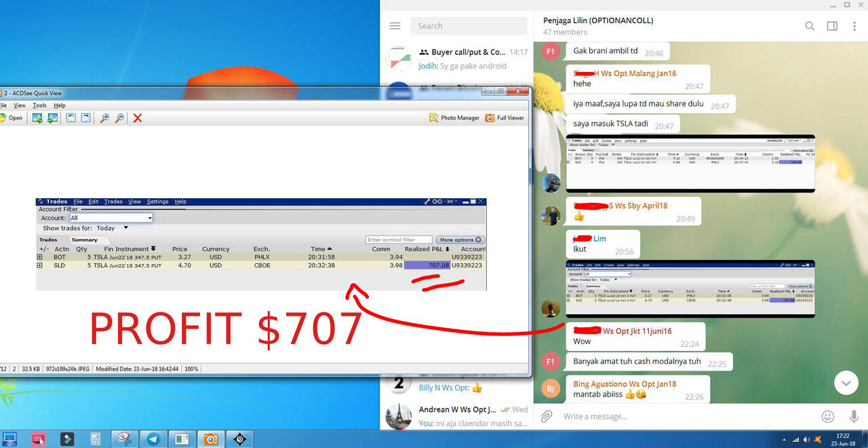This screenshot has height=448, width=868.
Task: Open the View menu in ACDSee
Action: (x=20, y=105)
